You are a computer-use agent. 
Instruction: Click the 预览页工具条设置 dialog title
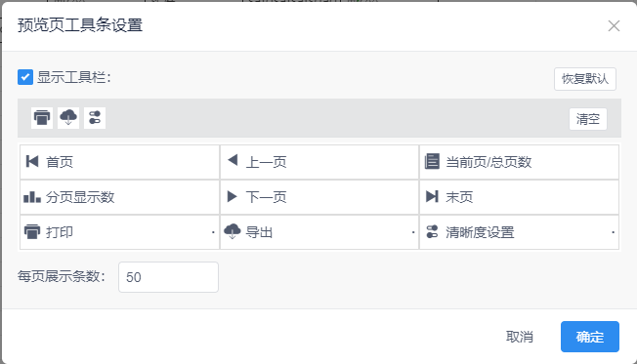coord(80,25)
